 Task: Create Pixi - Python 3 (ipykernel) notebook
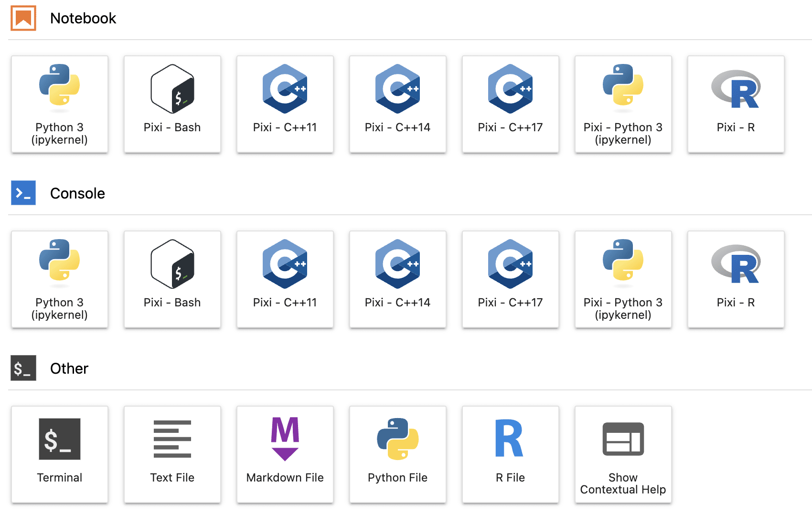[623, 104]
